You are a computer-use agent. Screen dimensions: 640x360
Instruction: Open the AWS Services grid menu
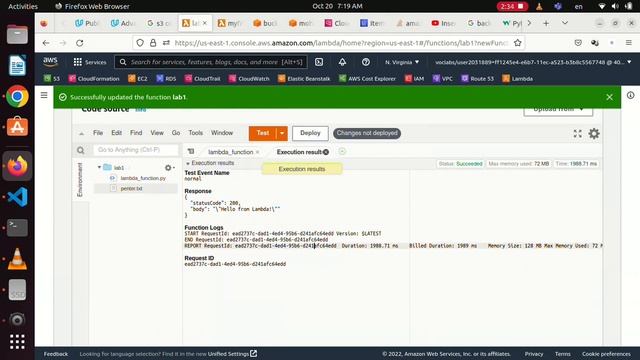pyautogui.click(x=89, y=62)
